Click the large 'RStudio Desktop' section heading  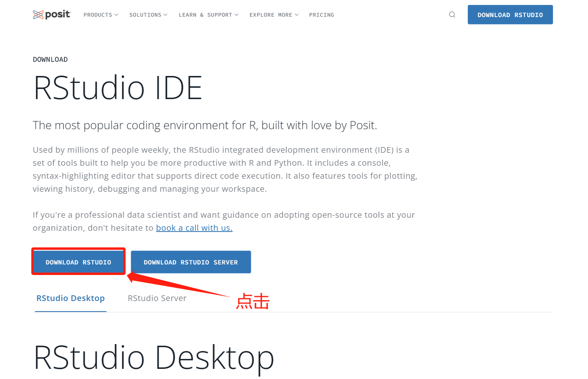pyautogui.click(x=154, y=358)
